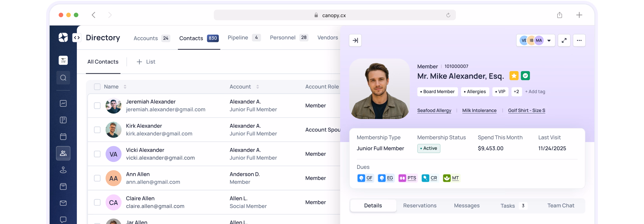Select all contacts header checkbox
The width and height of the screenshot is (644, 224).
tap(97, 87)
